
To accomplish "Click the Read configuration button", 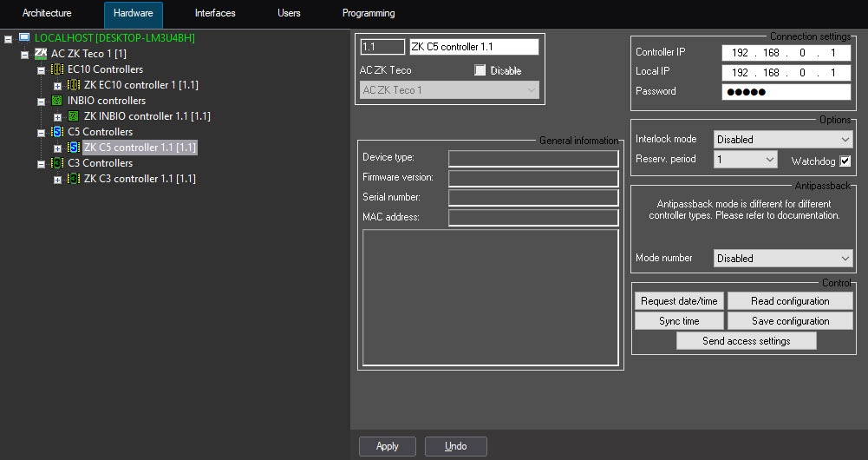I will pyautogui.click(x=790, y=301).
